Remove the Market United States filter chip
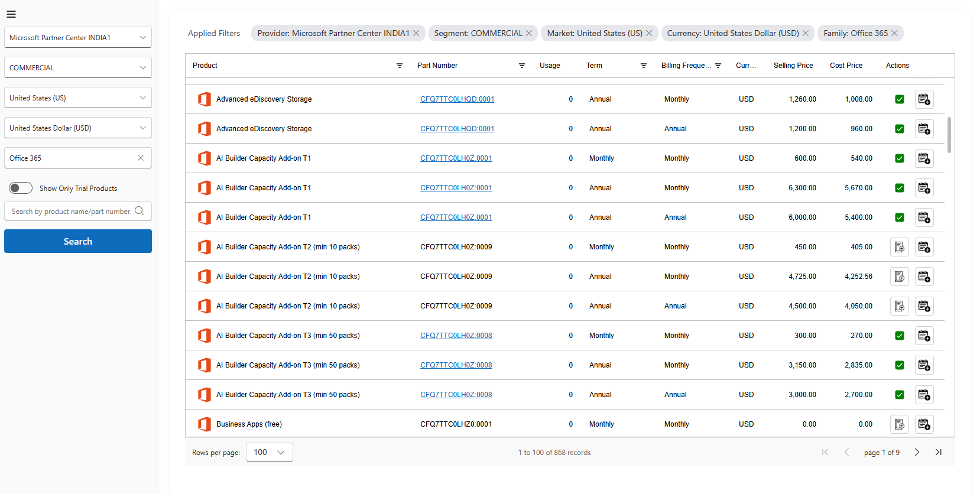This screenshot has height=494, width=980. 649,33
